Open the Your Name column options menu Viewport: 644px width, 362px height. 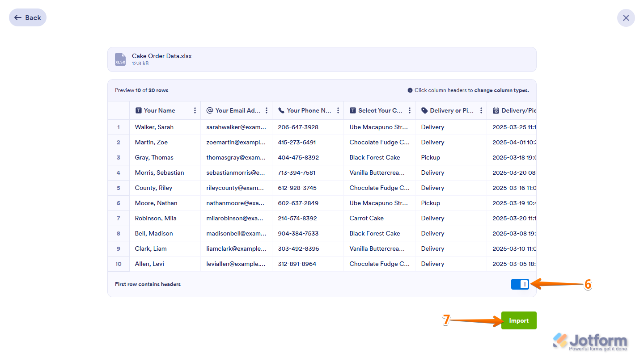195,110
